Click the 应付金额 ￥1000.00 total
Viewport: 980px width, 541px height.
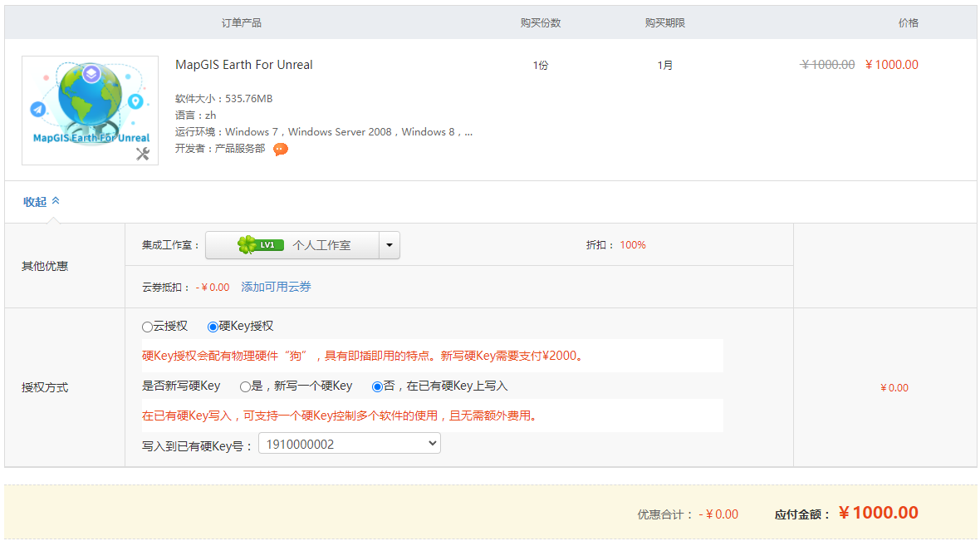tap(878, 513)
